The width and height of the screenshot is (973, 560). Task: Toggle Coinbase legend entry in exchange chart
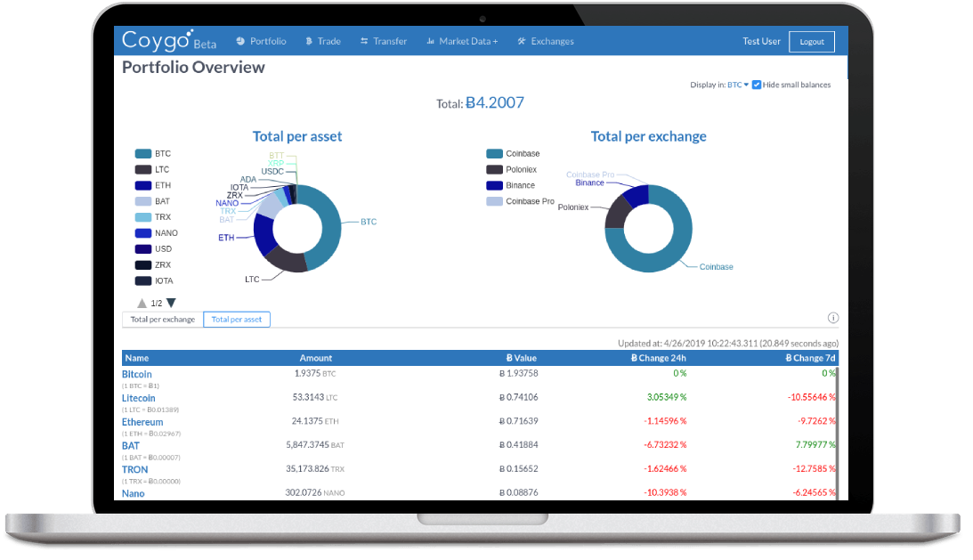pyautogui.click(x=513, y=153)
